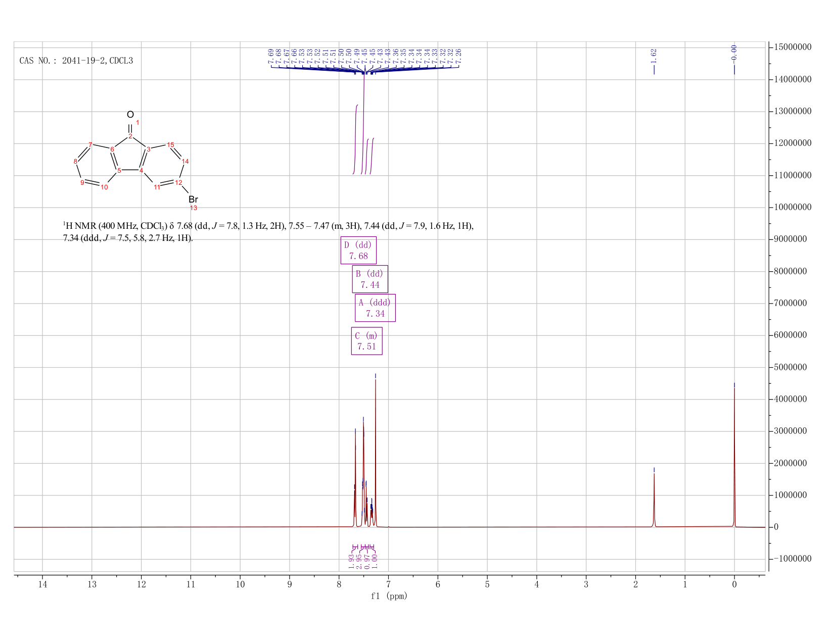Select multiplet box B (dd) 7.44

370,279
